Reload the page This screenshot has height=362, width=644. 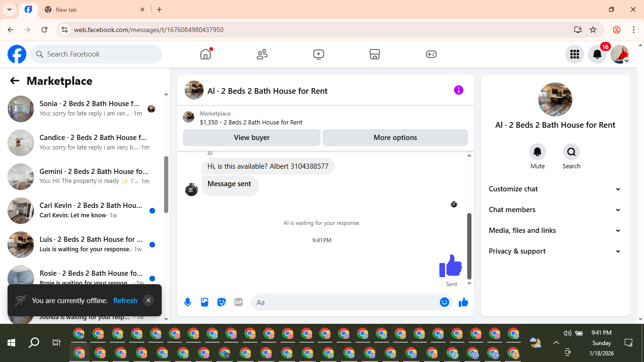tap(44, 30)
